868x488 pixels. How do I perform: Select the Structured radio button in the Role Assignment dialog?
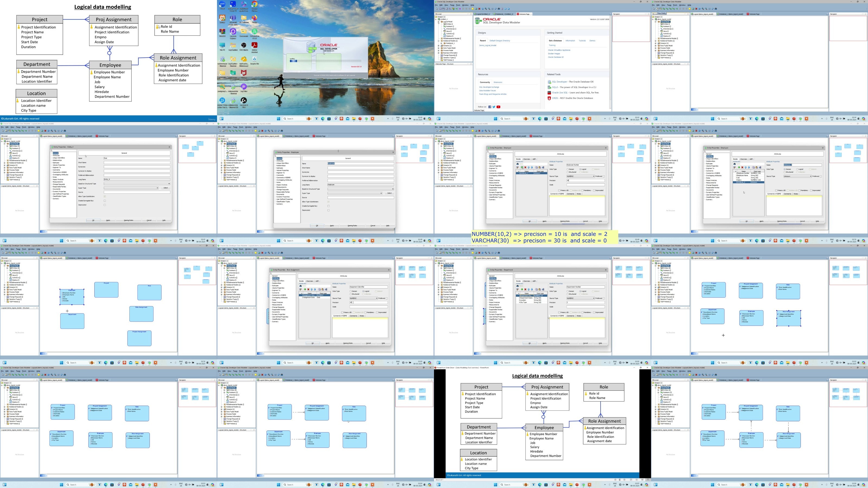[351, 294]
